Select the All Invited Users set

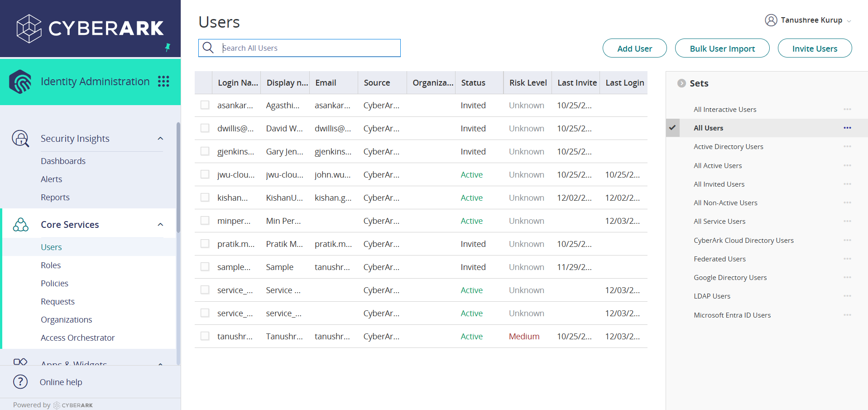point(719,184)
